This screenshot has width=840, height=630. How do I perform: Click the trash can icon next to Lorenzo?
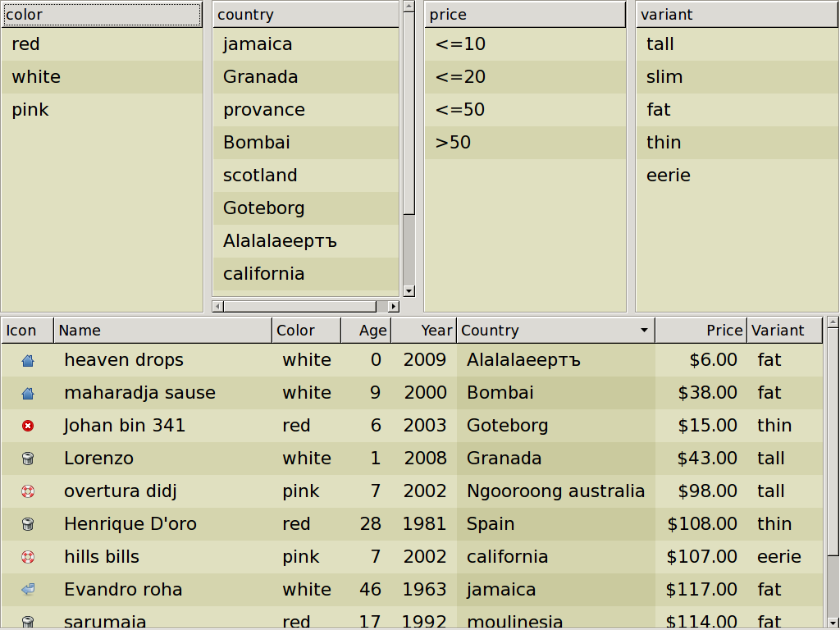click(x=28, y=459)
